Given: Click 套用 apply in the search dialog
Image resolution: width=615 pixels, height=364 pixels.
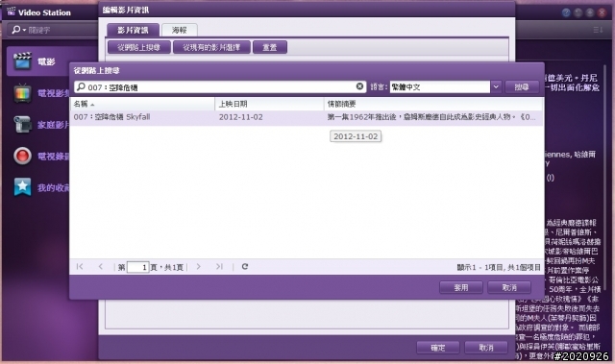Looking at the screenshot, I should click(461, 287).
